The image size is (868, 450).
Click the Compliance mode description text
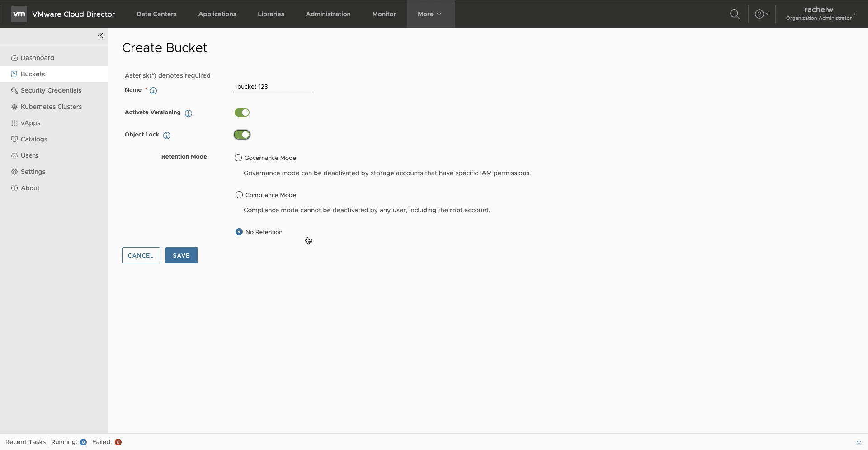coord(367,210)
